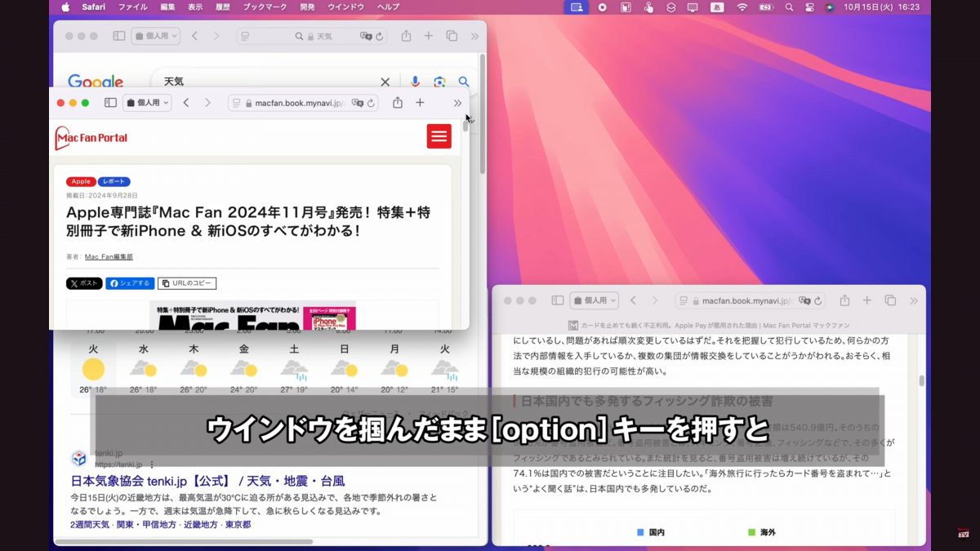Screen dimensions: 980x551
Task: Expand toolbar overflow in Mac Fan Portal window
Action: pyautogui.click(x=457, y=103)
